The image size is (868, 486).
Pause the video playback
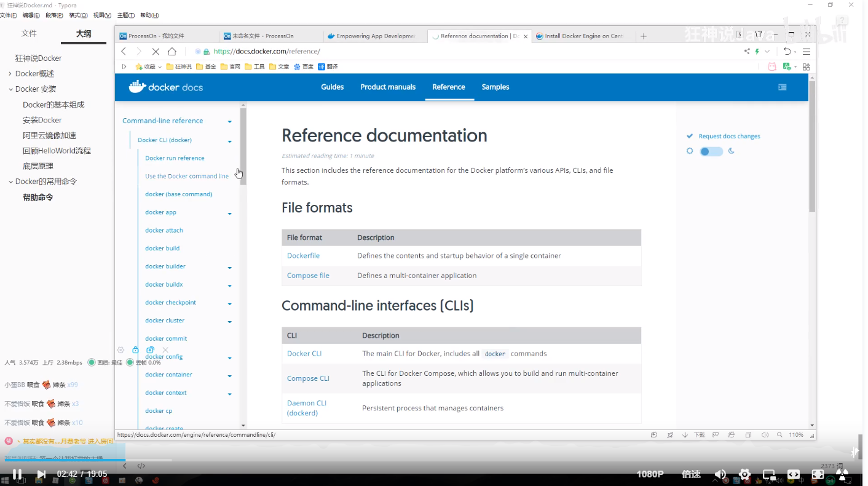tap(17, 474)
